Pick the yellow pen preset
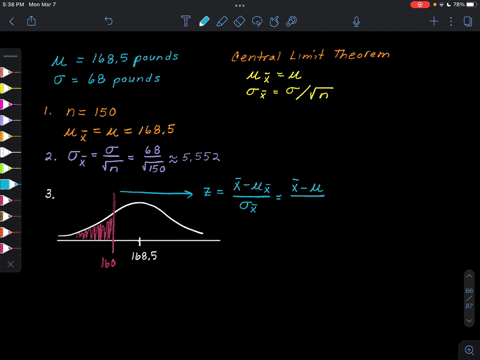 coord(9,88)
